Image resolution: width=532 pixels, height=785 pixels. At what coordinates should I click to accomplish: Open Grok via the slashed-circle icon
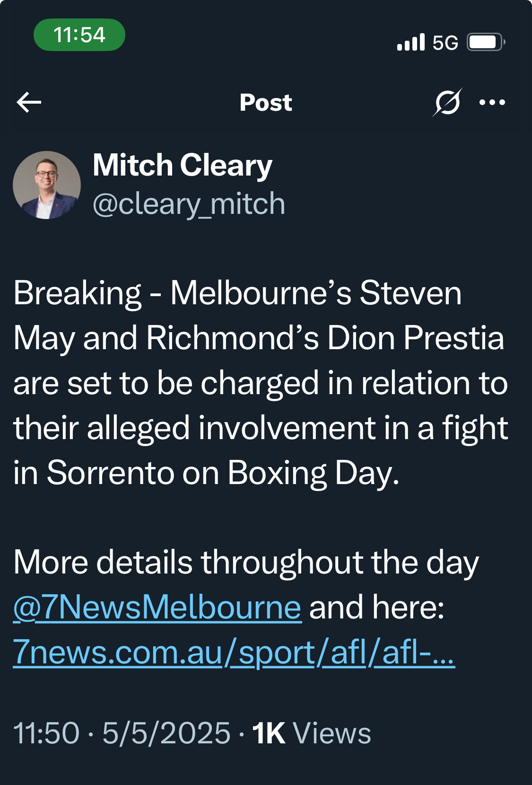447,102
